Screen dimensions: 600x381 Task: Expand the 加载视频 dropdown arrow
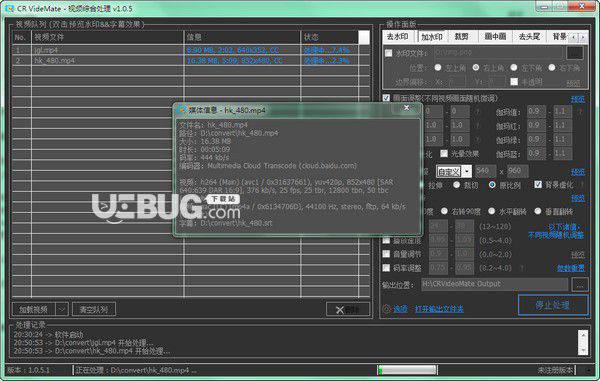(62, 309)
